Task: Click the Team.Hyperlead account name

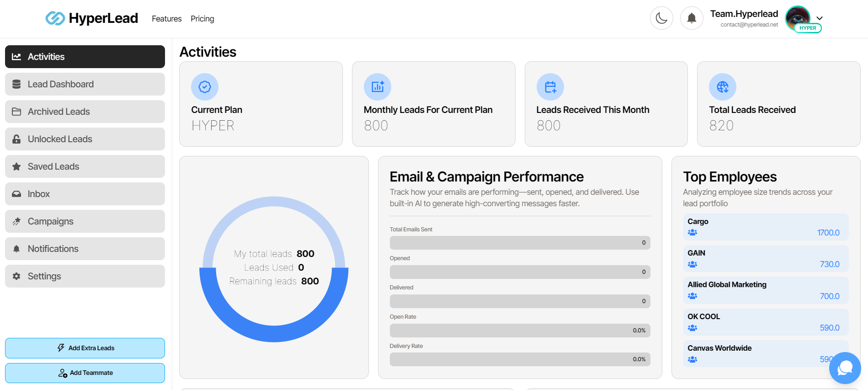Action: [744, 14]
